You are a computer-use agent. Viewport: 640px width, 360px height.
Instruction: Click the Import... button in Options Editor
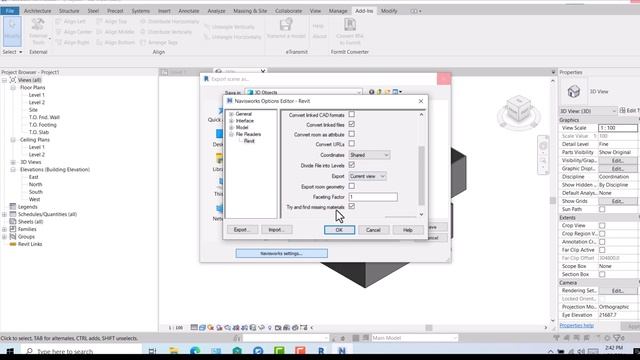pyautogui.click(x=276, y=230)
